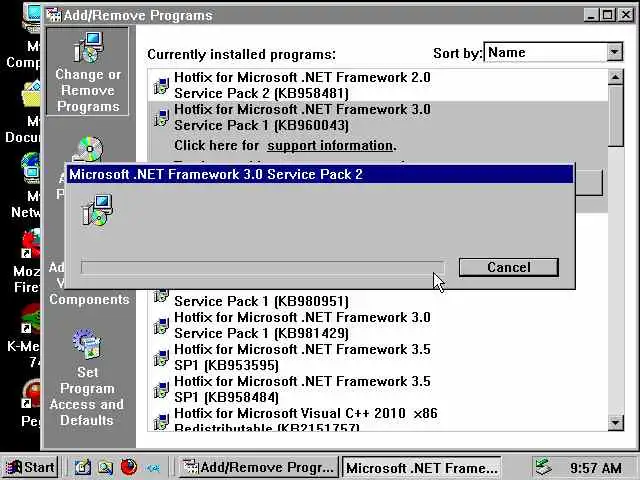640x480 pixels.
Task: Select Hotfix .NET Framework 3.0 SP1 KB981429 entry
Action: pyautogui.click(x=378, y=325)
